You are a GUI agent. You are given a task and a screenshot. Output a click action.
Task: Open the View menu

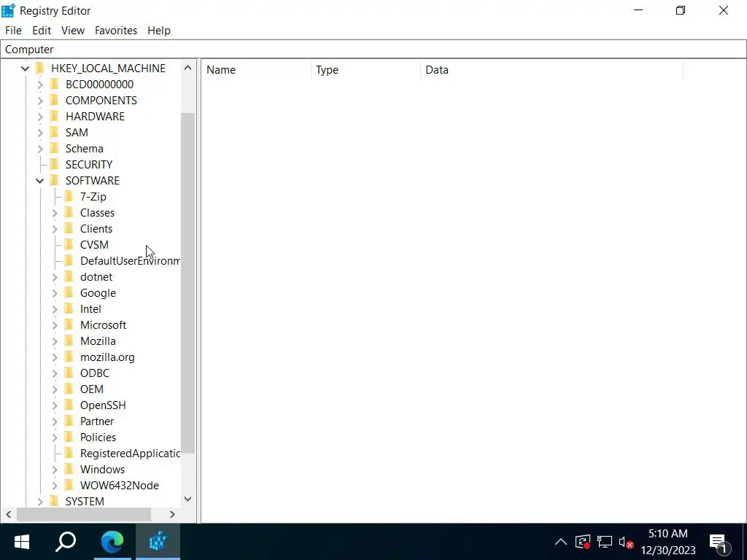73,31
